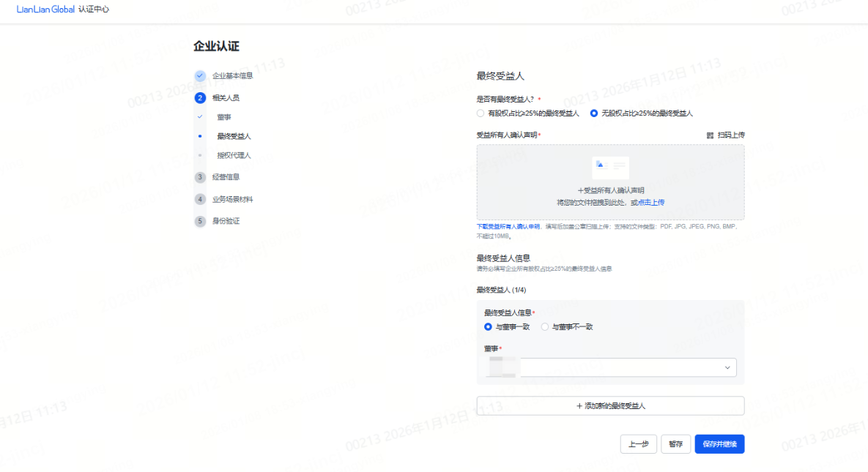This screenshot has height=472, width=868.
Task: Go to 身份验证 step
Action: 226,221
